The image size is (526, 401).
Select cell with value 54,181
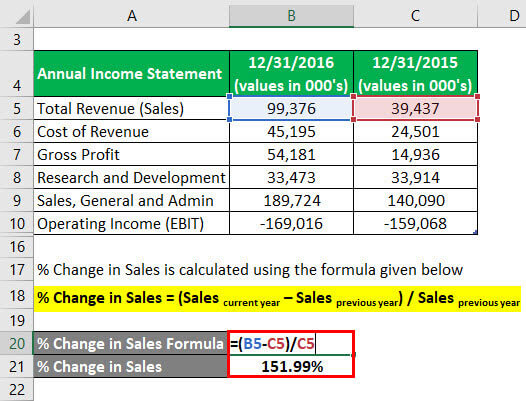(291, 155)
